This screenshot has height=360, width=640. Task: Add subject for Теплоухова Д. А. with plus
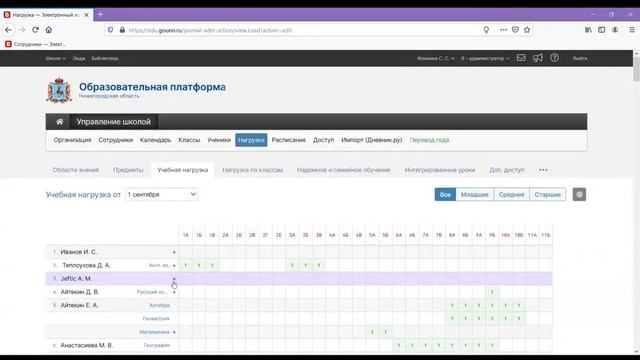[x=174, y=265]
